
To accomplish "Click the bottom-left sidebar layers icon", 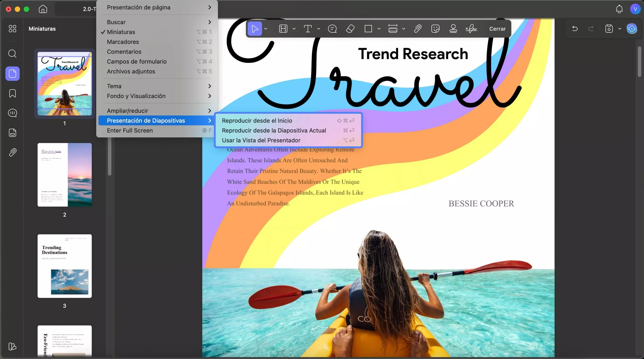I will coord(12,346).
